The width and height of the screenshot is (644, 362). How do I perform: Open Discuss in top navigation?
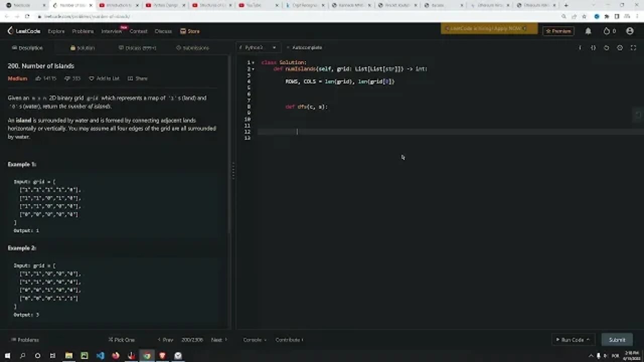tap(163, 31)
